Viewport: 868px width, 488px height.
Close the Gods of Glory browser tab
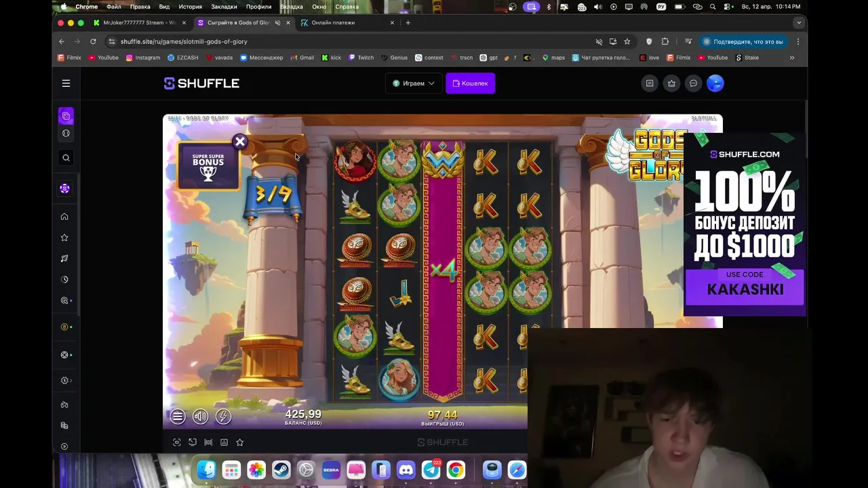click(x=288, y=22)
